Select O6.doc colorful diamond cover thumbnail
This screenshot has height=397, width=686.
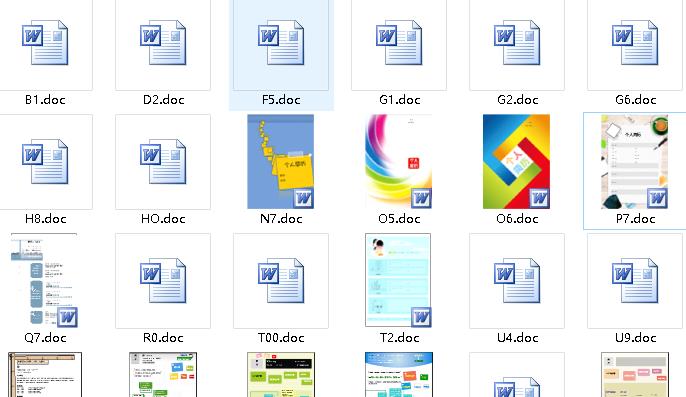[516, 162]
